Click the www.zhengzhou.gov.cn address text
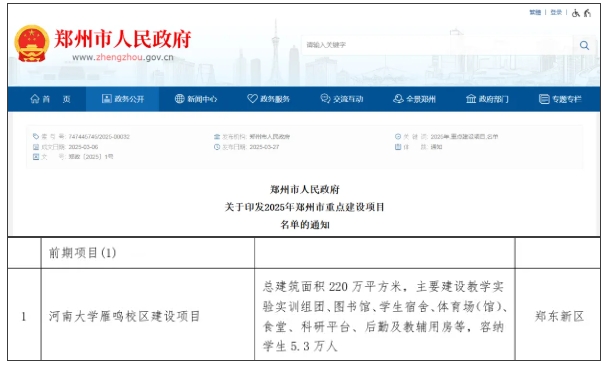 [123, 57]
